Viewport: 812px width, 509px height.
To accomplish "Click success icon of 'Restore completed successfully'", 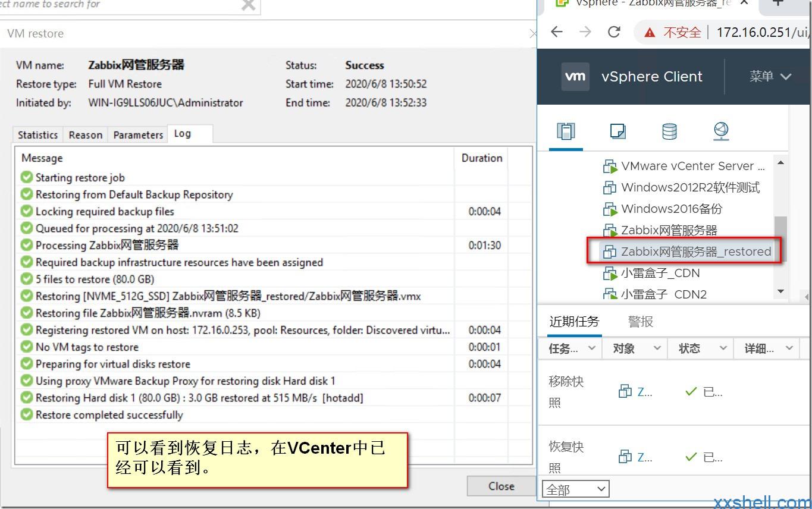I will 26,414.
